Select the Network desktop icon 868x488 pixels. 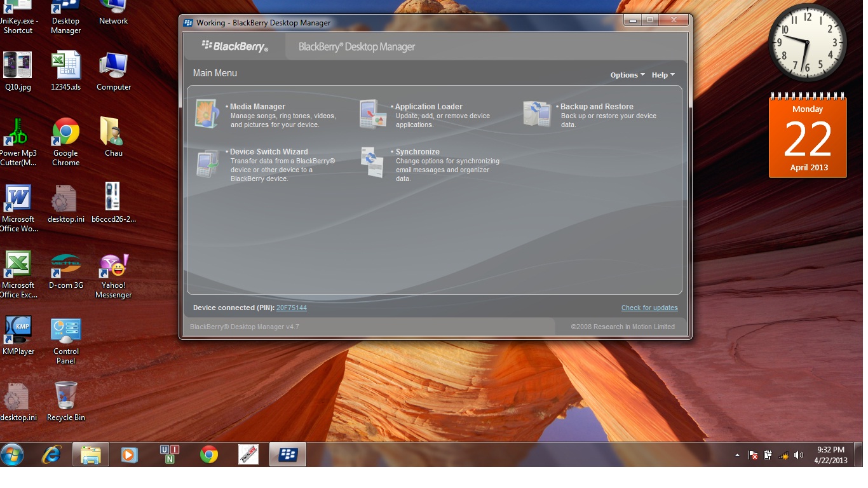114,13
